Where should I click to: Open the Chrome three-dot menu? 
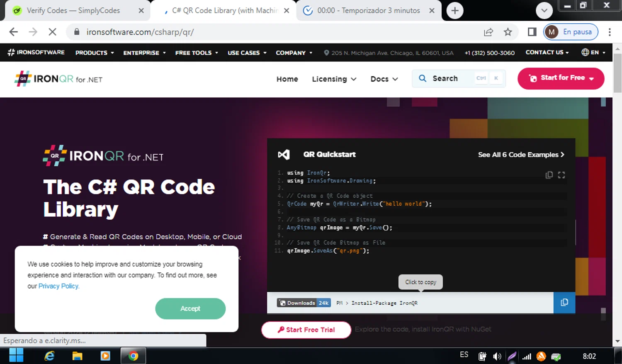click(610, 32)
